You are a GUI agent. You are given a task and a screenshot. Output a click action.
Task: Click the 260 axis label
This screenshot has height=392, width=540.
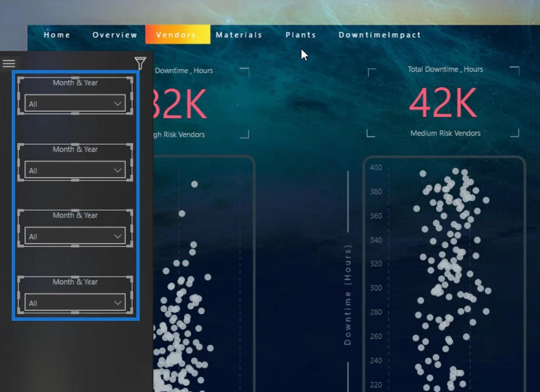376,336
